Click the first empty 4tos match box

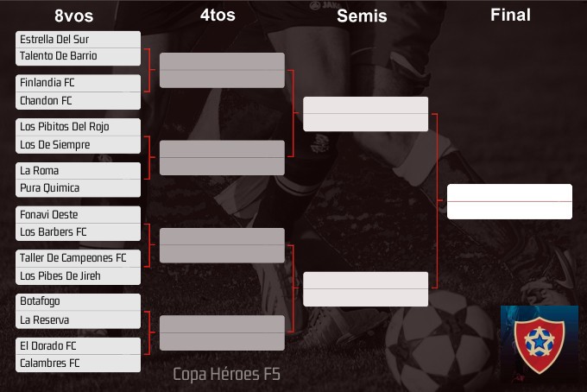[222, 70]
